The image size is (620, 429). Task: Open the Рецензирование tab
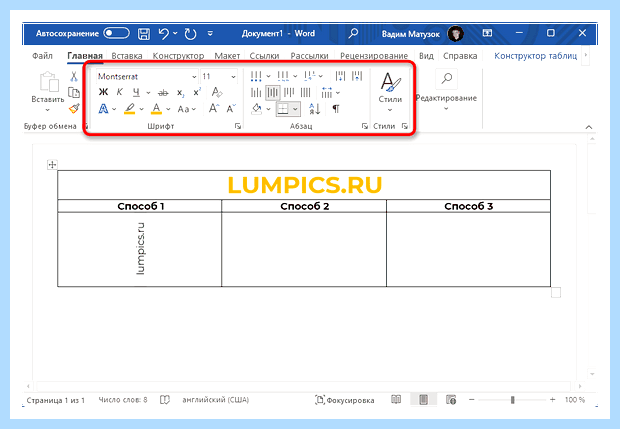click(374, 56)
